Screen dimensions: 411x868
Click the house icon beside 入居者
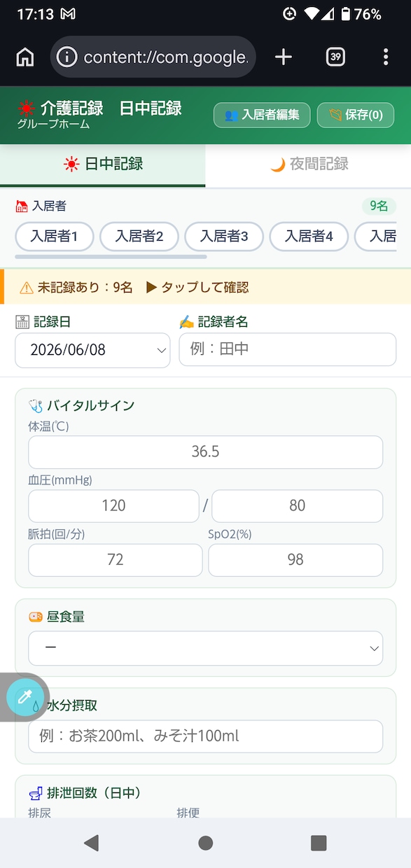22,206
